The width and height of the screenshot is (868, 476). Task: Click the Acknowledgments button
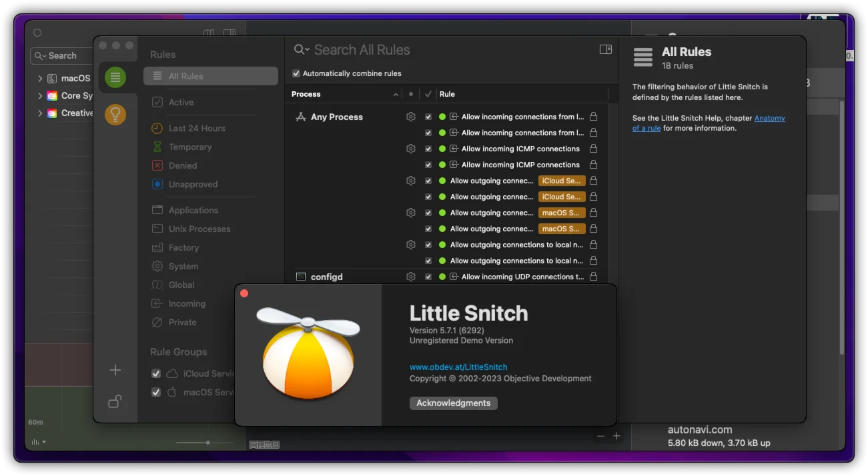tap(453, 403)
